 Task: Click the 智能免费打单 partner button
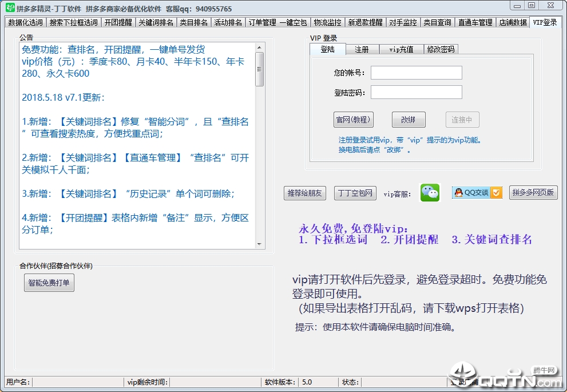coord(49,283)
